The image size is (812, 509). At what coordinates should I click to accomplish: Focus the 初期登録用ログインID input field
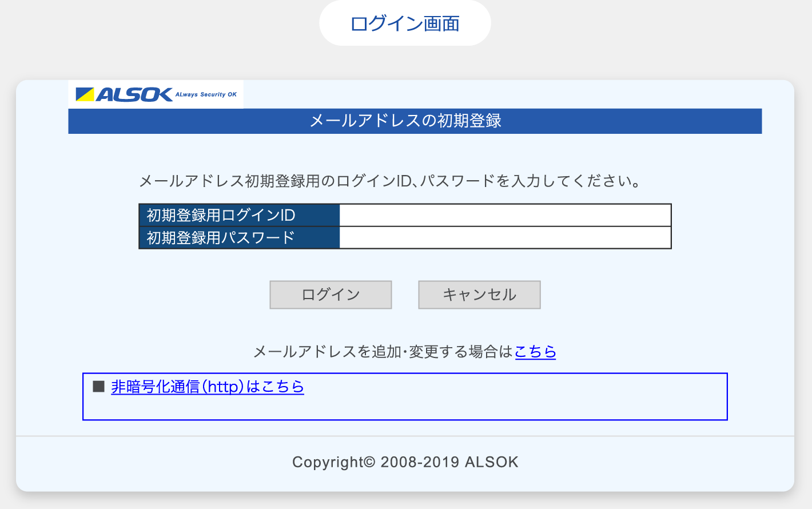click(x=505, y=216)
